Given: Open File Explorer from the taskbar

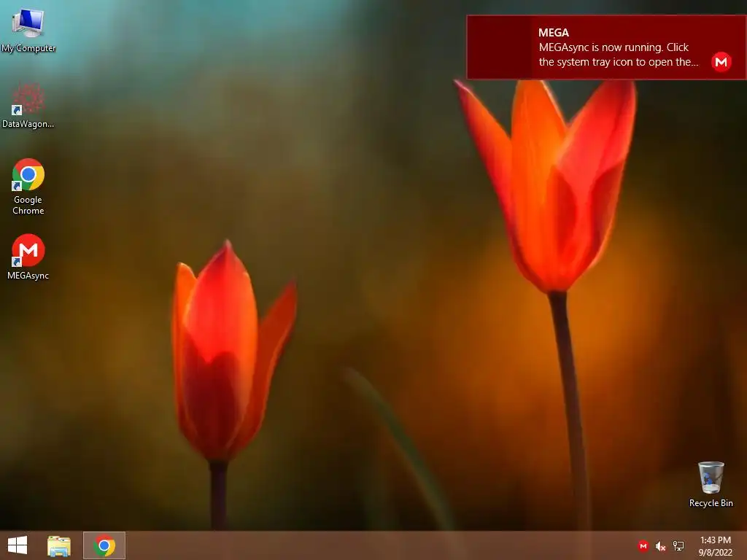Looking at the screenshot, I should [x=59, y=545].
